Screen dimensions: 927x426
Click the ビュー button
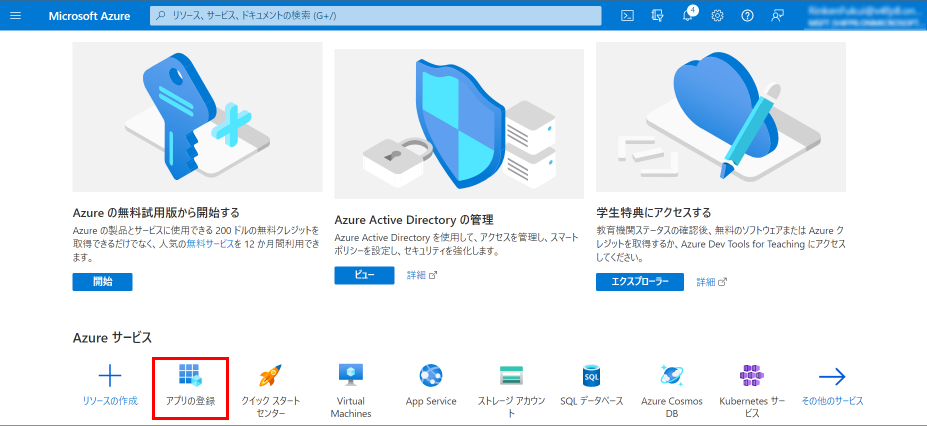(x=364, y=275)
